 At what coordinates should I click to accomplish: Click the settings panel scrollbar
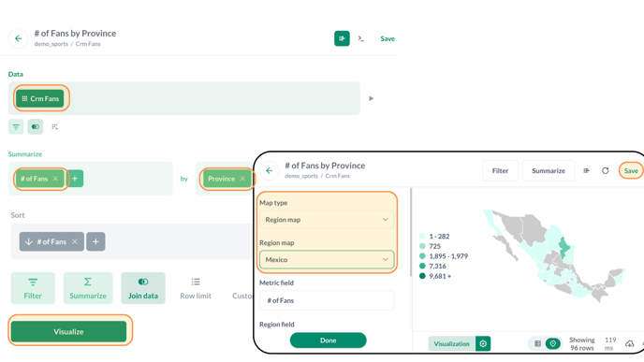(411, 232)
